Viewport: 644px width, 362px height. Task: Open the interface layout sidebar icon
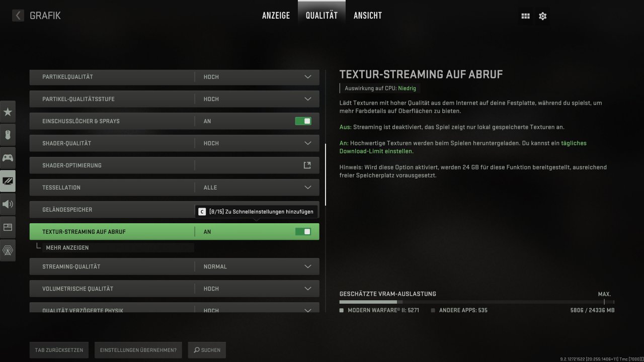pyautogui.click(x=8, y=227)
